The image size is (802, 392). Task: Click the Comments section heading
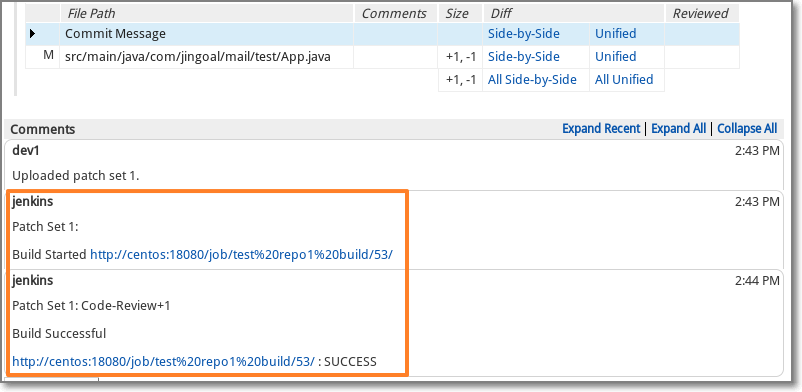pos(43,129)
